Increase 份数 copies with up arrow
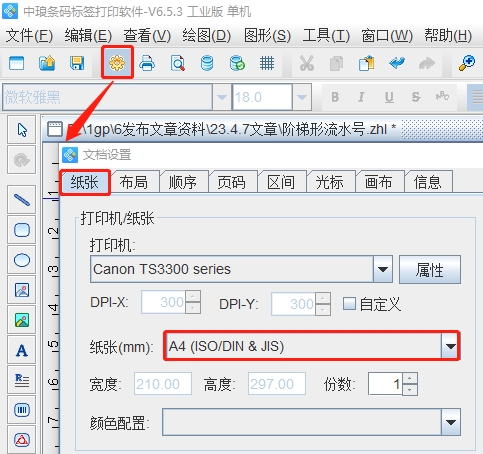The width and height of the screenshot is (483, 454). (410, 378)
